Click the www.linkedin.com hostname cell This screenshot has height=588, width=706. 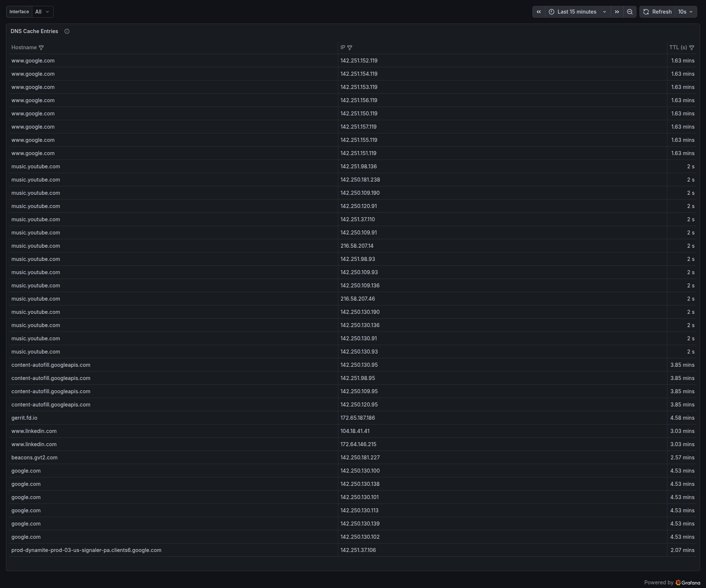(x=34, y=431)
